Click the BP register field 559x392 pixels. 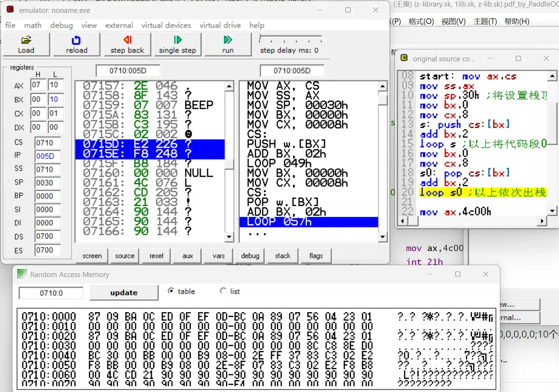[x=47, y=196]
